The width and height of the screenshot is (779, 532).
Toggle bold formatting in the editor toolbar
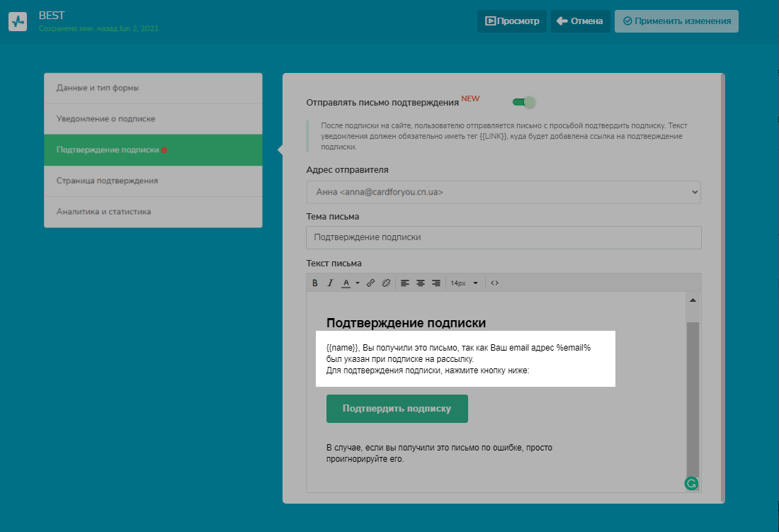[x=316, y=283]
